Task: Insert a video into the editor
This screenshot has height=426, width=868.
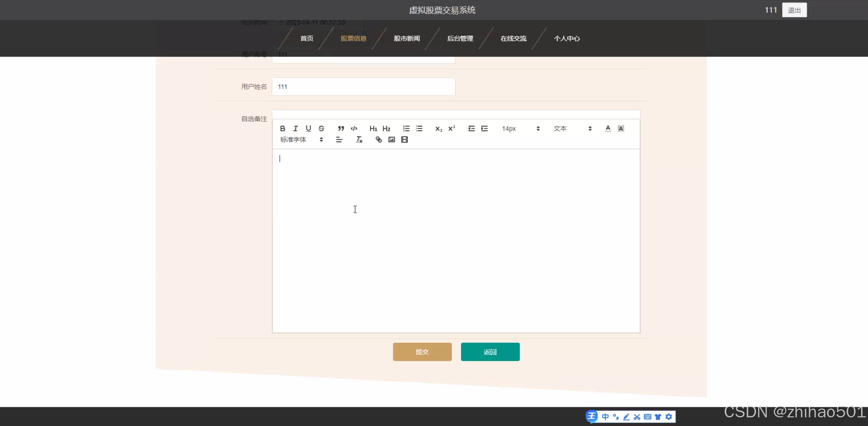Action: tap(405, 139)
